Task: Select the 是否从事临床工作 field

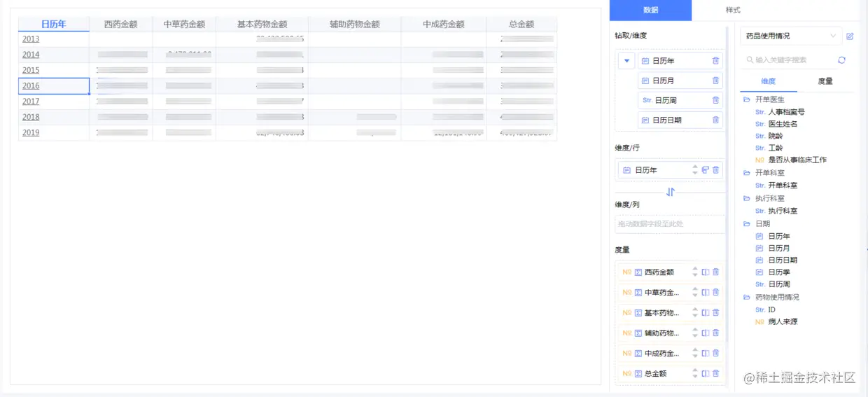Action: 797,160
